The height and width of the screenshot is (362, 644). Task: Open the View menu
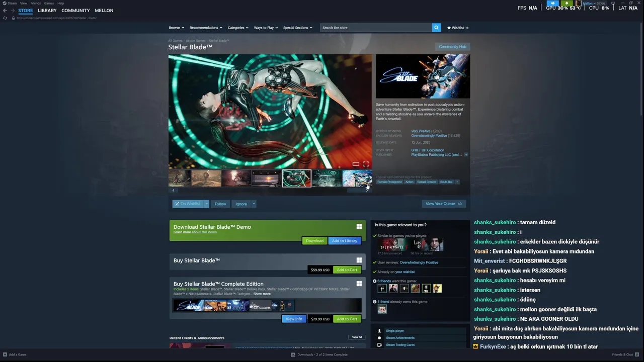pyautogui.click(x=23, y=3)
